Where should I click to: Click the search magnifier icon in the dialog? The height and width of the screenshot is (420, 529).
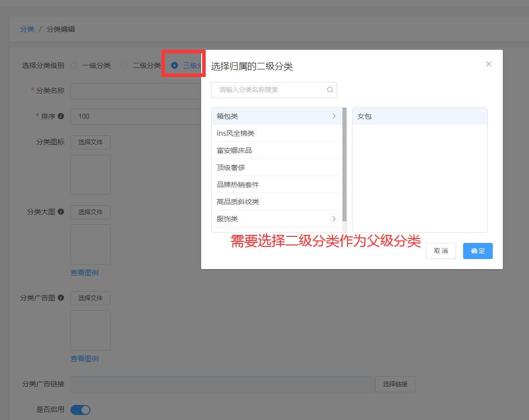(330, 90)
